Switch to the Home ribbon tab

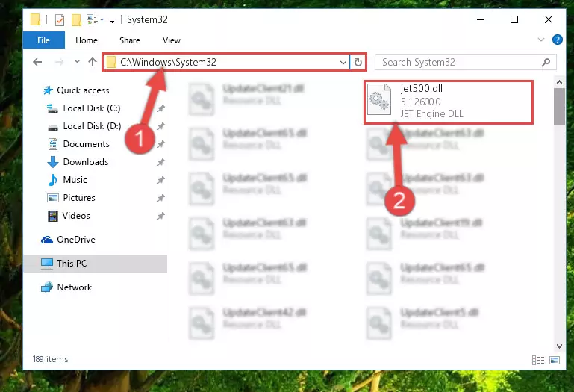87,40
